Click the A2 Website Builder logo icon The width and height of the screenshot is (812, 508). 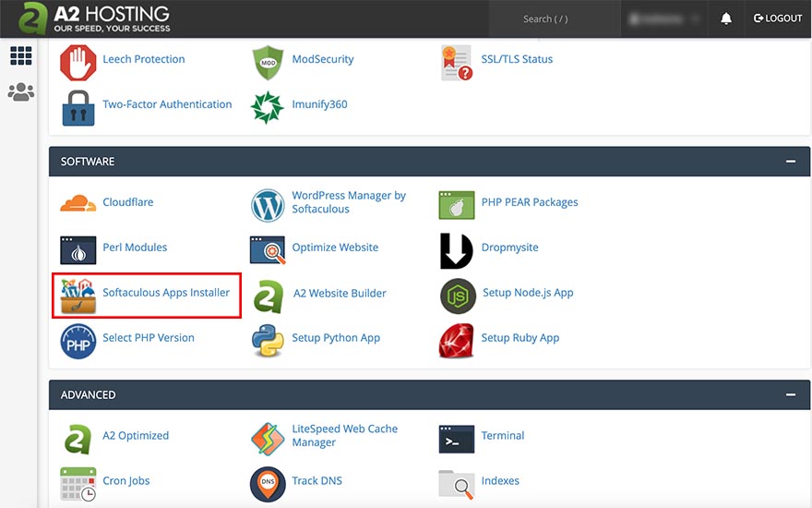click(x=269, y=296)
